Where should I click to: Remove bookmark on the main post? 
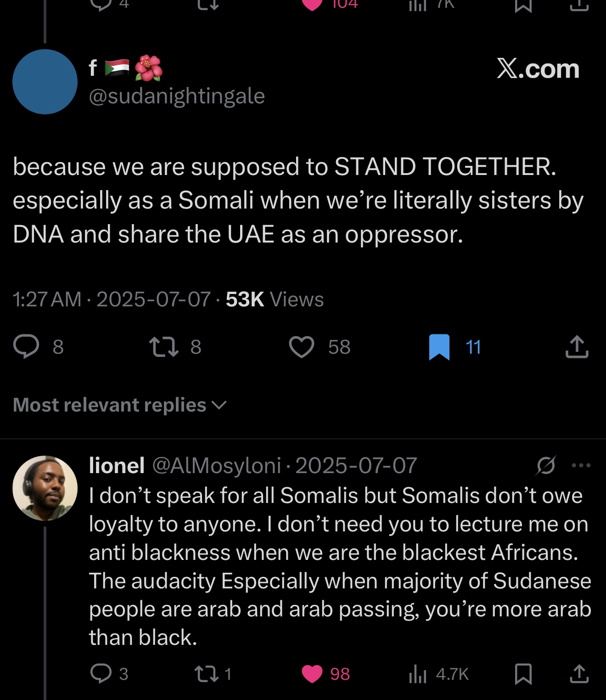pos(439,347)
